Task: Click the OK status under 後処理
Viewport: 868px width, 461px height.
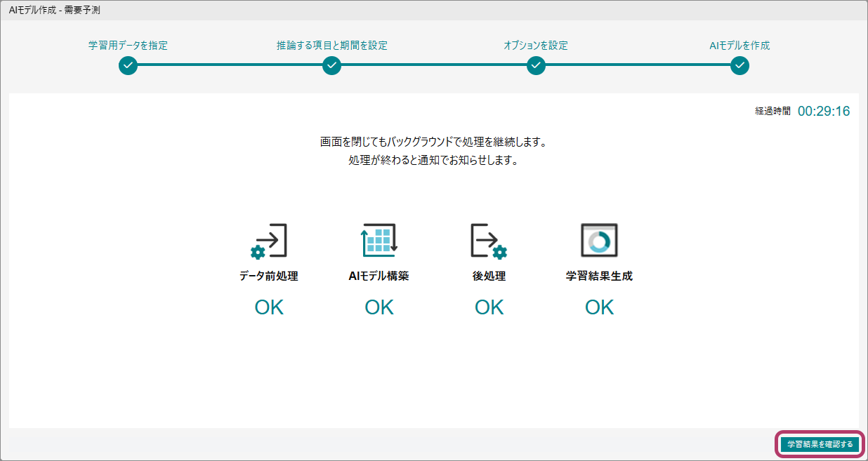Action: 489,307
